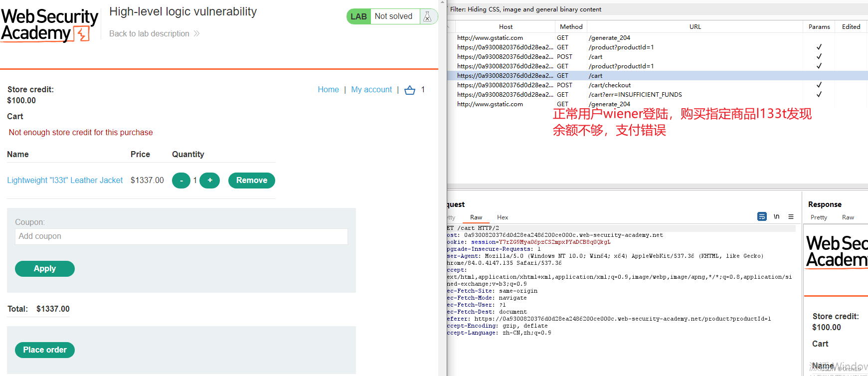Apply the coupon code

(x=45, y=269)
